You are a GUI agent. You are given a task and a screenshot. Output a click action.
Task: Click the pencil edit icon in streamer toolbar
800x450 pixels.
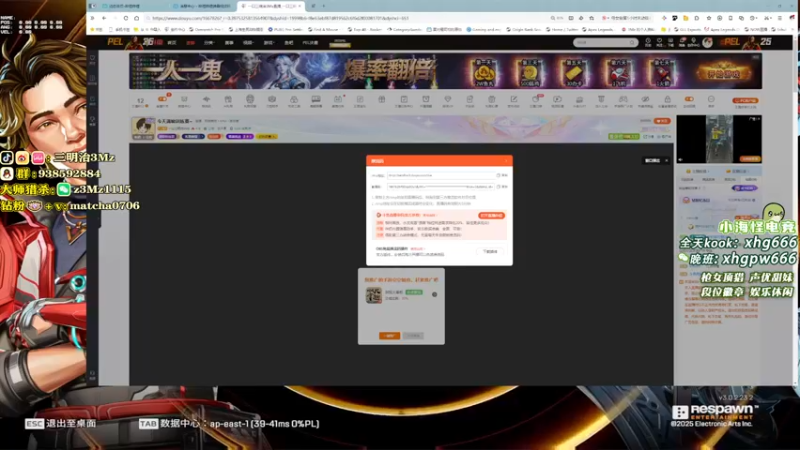[x=513, y=99]
